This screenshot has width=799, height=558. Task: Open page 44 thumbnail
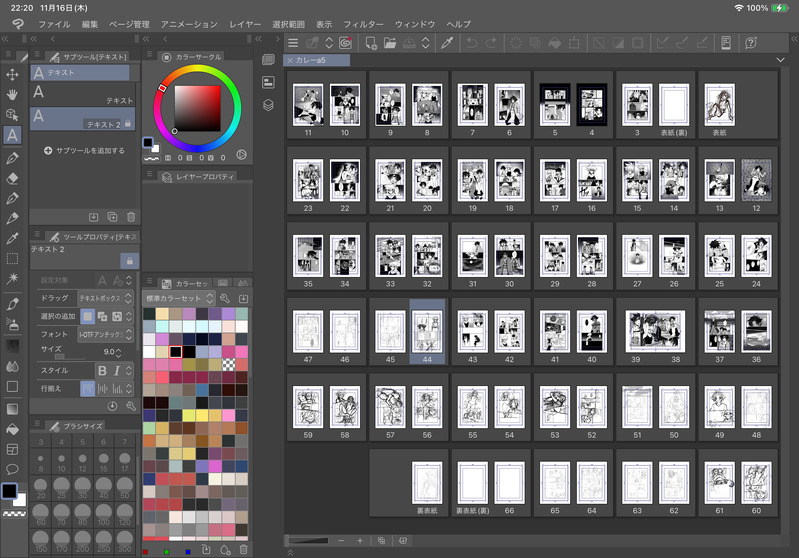427,332
